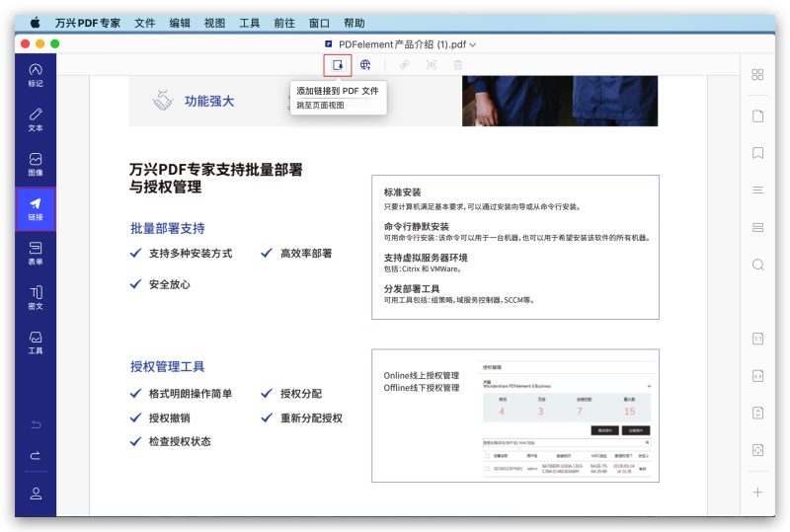Image resolution: width=790 pixels, height=532 pixels.
Task: Click the web link globe icon
Action: point(365,64)
